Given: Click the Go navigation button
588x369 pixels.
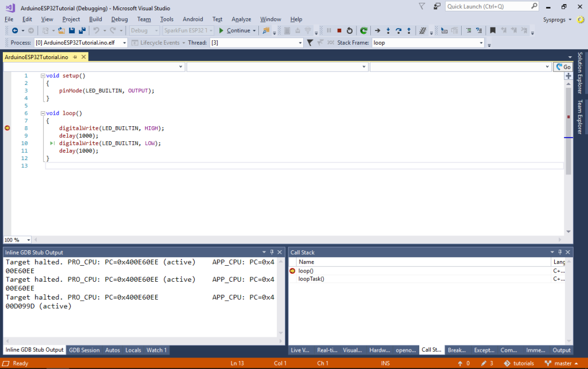Looking at the screenshot, I should click(562, 67).
